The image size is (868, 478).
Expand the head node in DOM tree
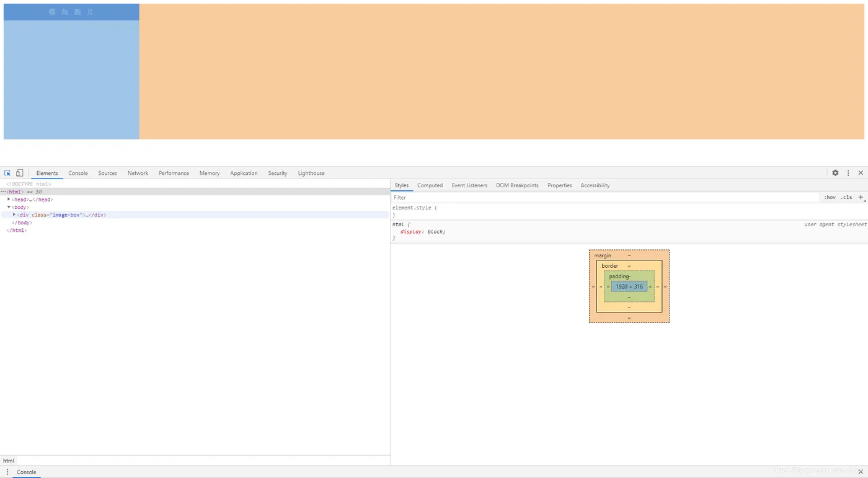[x=9, y=200]
